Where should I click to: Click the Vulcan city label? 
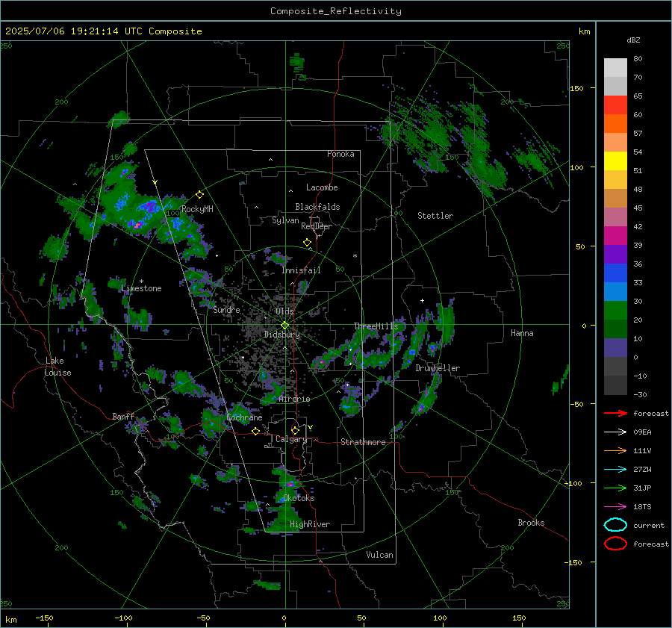[x=379, y=555]
